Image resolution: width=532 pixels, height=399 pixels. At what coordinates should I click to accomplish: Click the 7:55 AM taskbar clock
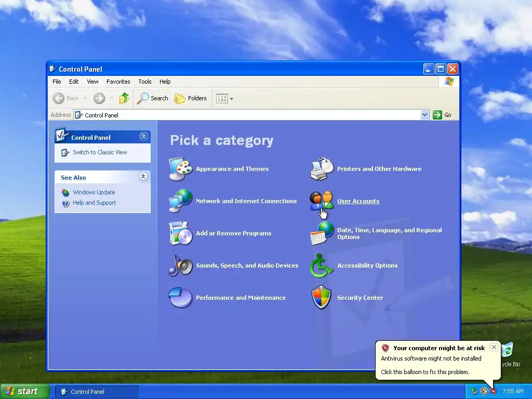point(513,391)
